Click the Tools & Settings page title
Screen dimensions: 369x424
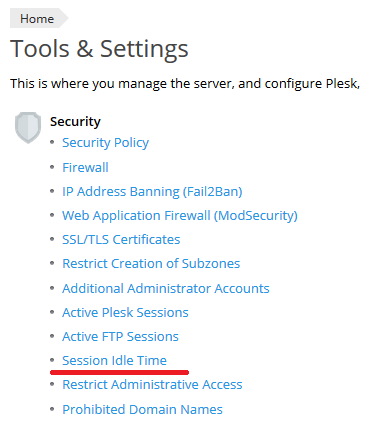tap(99, 49)
